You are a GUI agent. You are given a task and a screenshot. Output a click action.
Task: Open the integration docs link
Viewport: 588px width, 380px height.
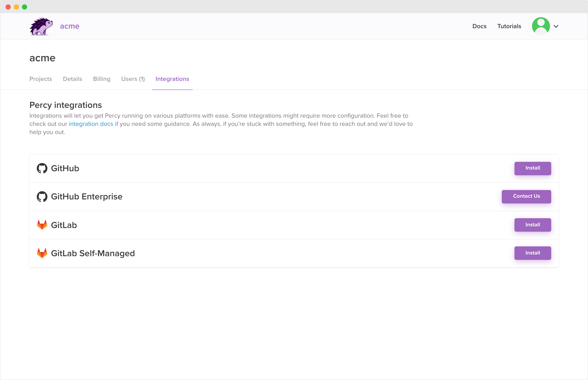91,124
